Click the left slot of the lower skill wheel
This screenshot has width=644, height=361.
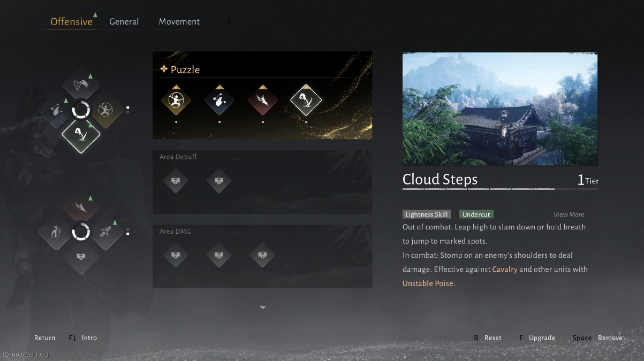point(56,232)
